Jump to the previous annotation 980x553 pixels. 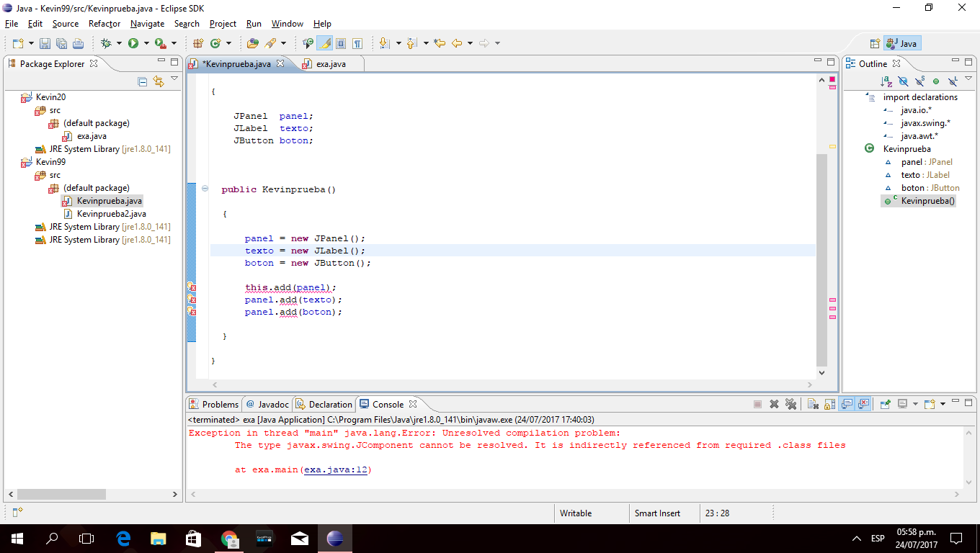[x=411, y=43]
